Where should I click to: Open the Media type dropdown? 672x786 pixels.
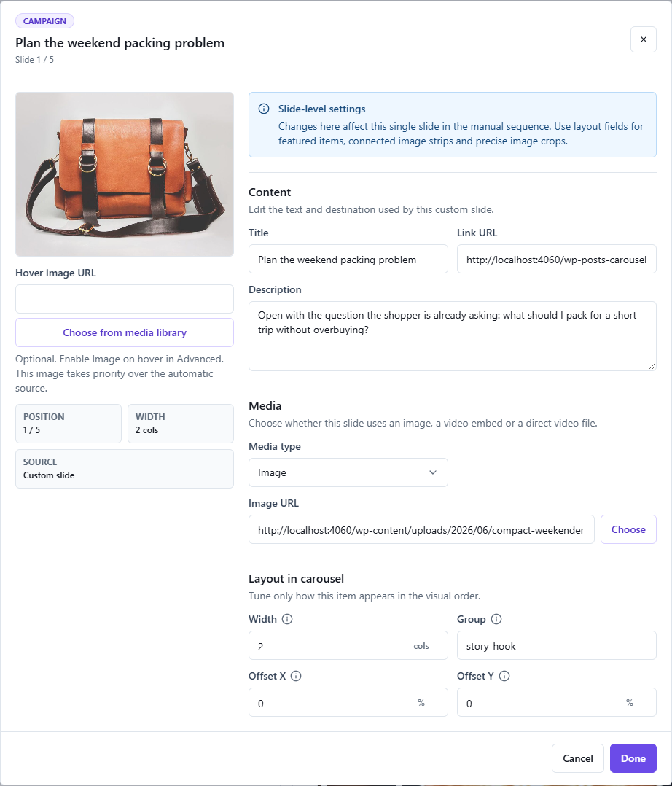point(348,472)
